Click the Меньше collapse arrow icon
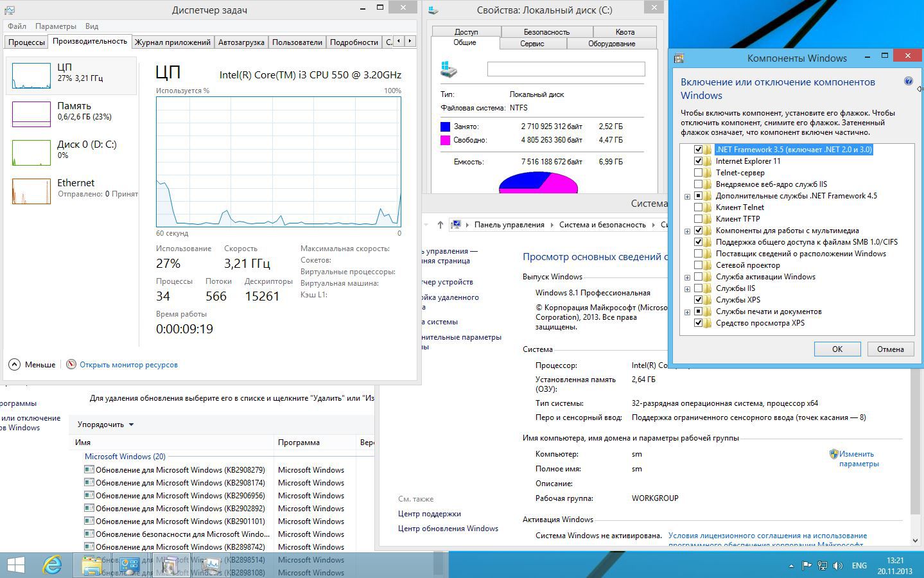The image size is (924, 578). coord(14,364)
